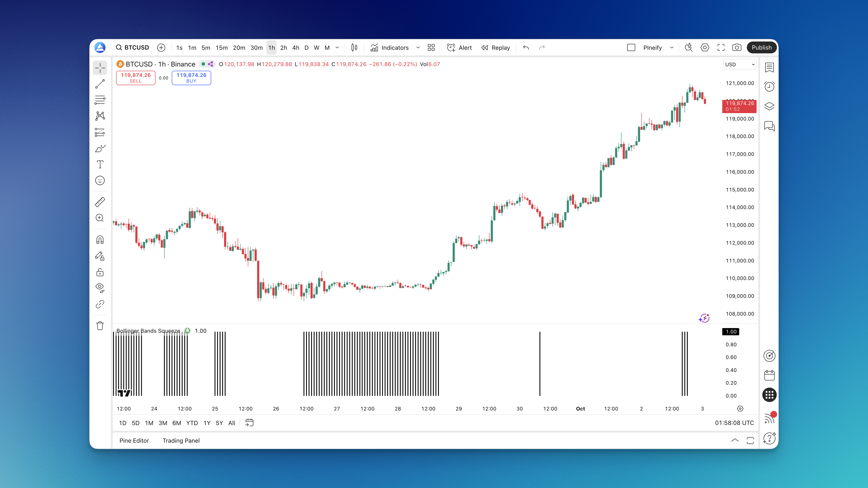Open the alerts clock icon in right sidebar
Screen dimensions: 868x488
pyautogui.click(x=769, y=87)
